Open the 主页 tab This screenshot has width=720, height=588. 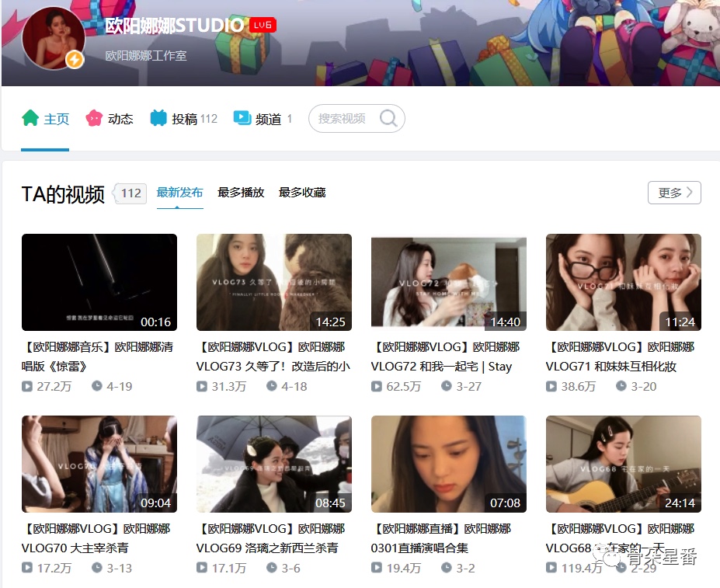click(56, 119)
